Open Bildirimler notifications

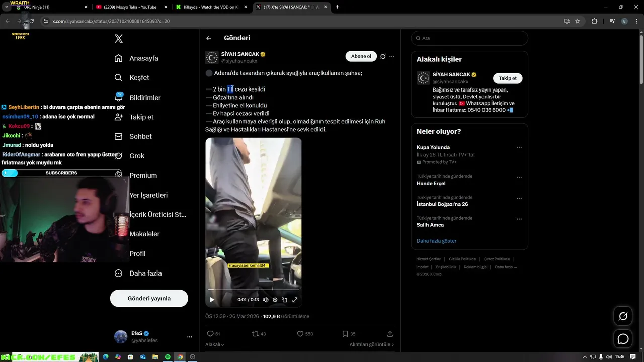pos(137,97)
